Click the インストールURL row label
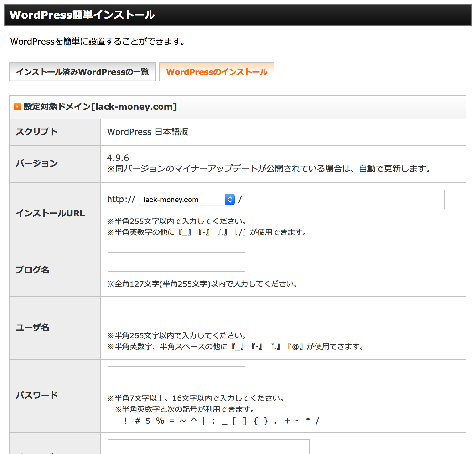This screenshot has width=476, height=454. (50, 213)
